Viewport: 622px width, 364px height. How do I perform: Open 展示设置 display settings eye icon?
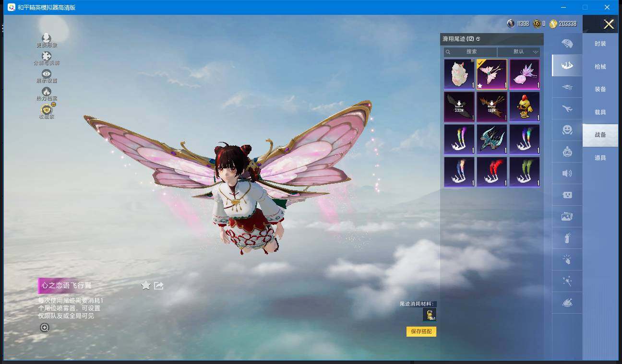point(47,74)
